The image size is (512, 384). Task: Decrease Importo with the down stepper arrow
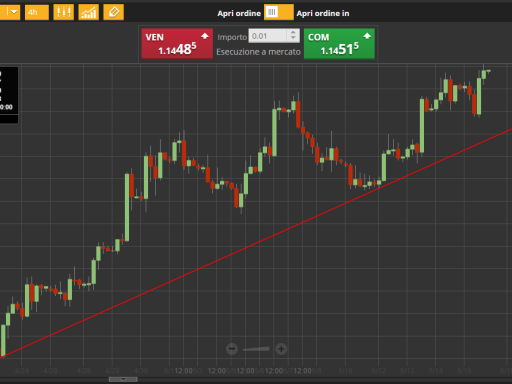coord(293,39)
